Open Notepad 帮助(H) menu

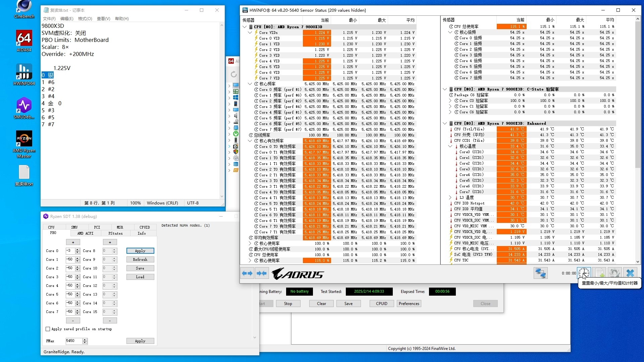coord(122,19)
